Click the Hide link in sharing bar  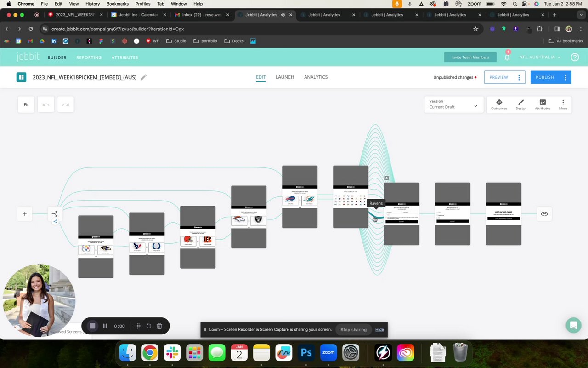coord(379,329)
